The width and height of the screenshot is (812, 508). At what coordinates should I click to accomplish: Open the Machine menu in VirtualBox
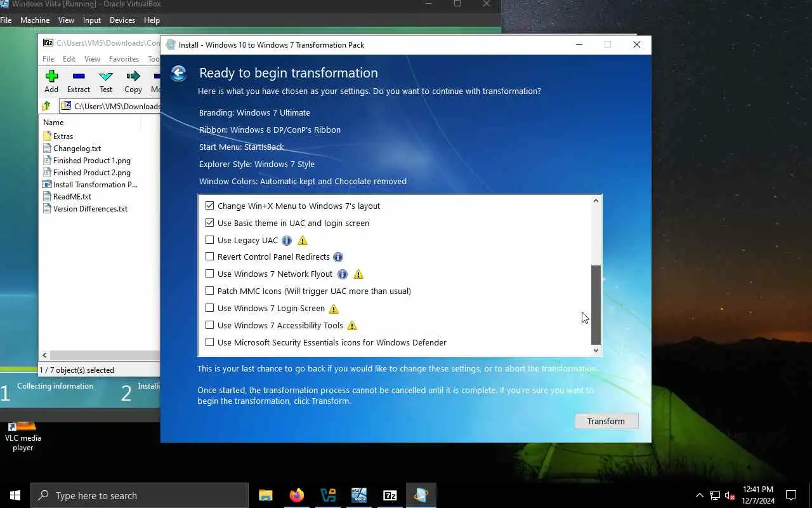point(35,20)
